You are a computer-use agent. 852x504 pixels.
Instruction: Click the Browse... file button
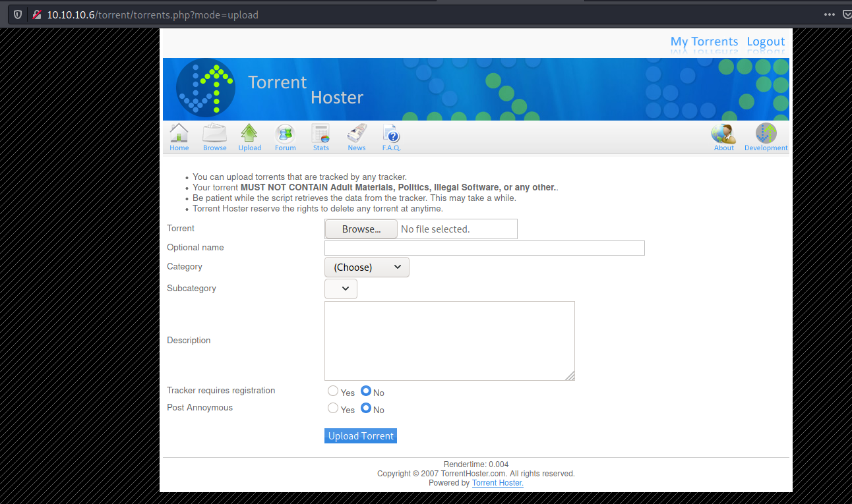361,229
